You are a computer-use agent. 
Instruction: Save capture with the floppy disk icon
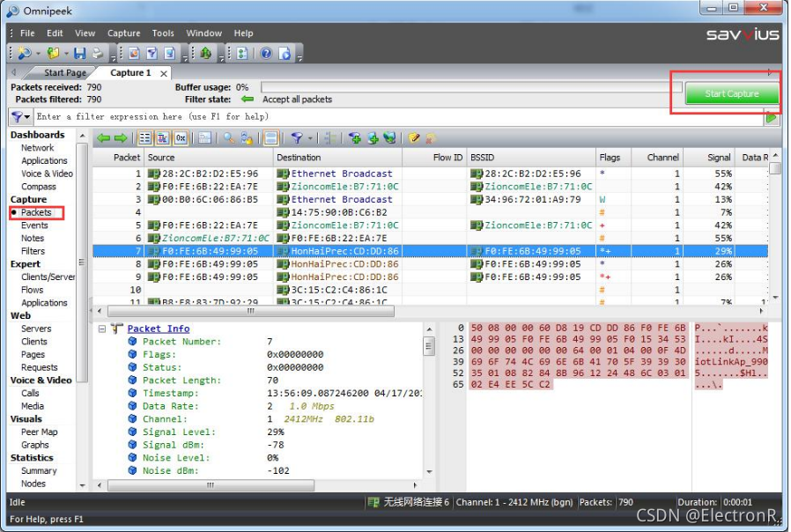79,53
